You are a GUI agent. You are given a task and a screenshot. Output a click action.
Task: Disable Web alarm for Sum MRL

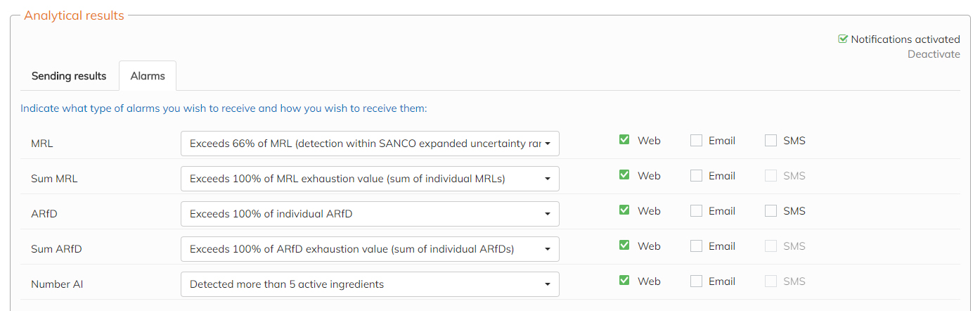(624, 175)
